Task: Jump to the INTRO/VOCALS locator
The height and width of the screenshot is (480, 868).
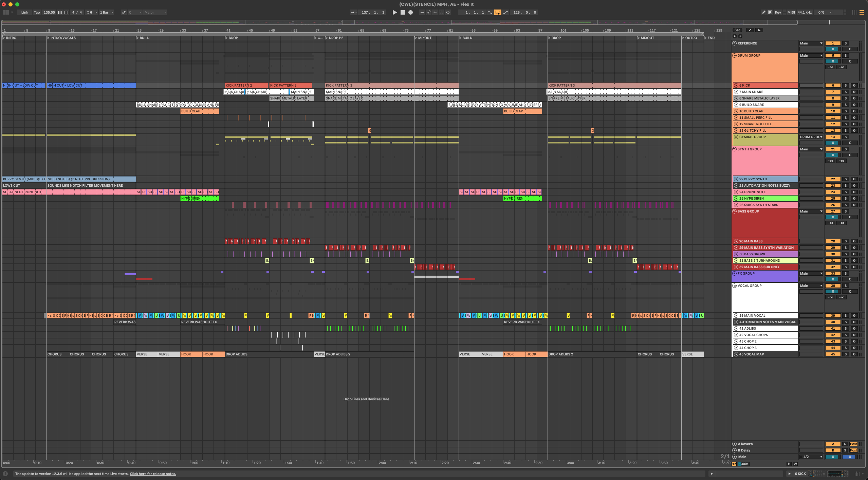Action: click(61, 38)
